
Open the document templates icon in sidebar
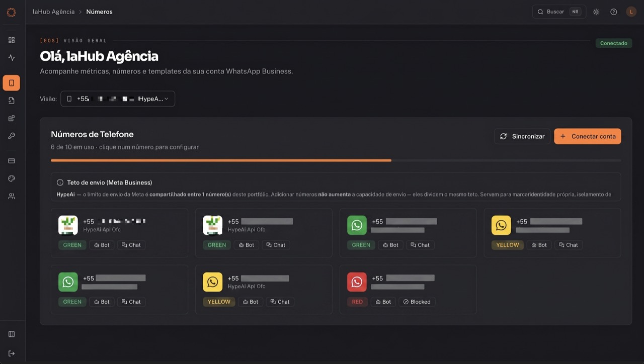coord(12,101)
